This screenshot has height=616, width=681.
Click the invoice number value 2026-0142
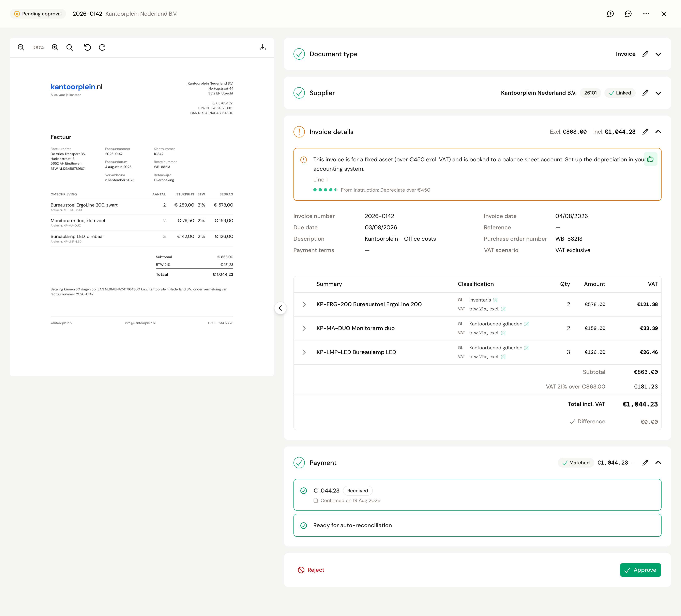point(379,216)
